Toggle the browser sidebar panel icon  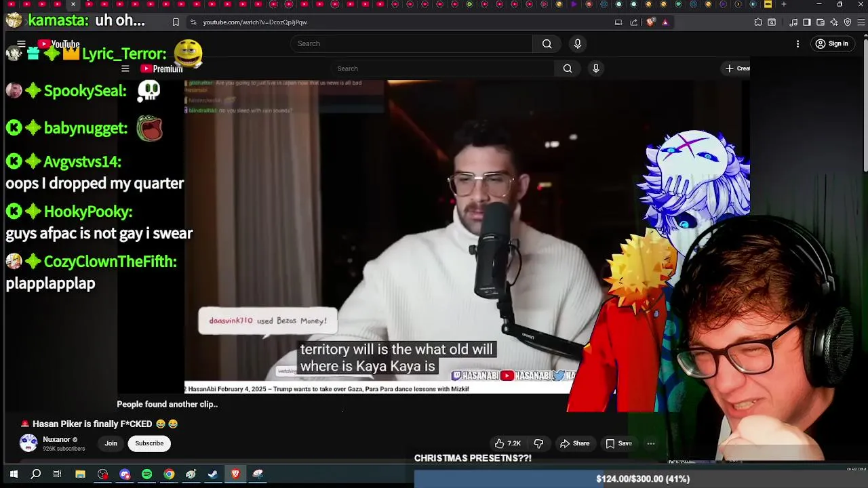[807, 22]
